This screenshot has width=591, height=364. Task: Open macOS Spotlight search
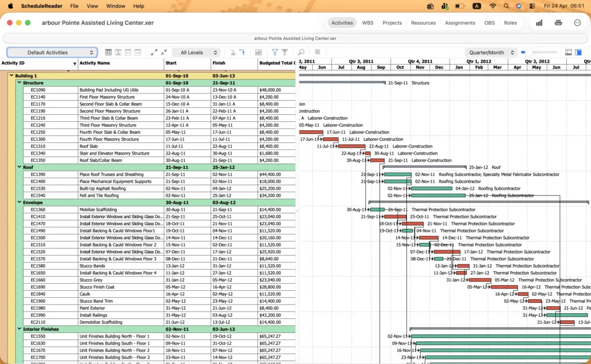tap(506, 6)
